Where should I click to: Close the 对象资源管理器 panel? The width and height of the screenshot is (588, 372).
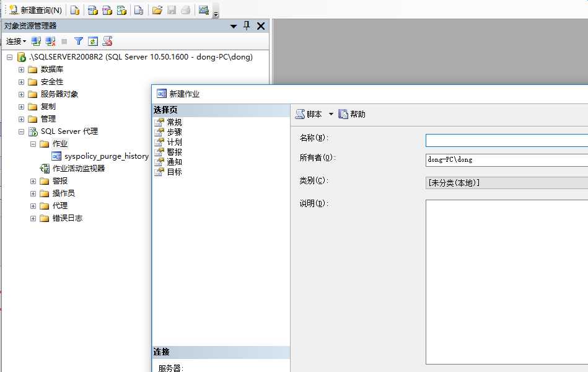[x=261, y=26]
